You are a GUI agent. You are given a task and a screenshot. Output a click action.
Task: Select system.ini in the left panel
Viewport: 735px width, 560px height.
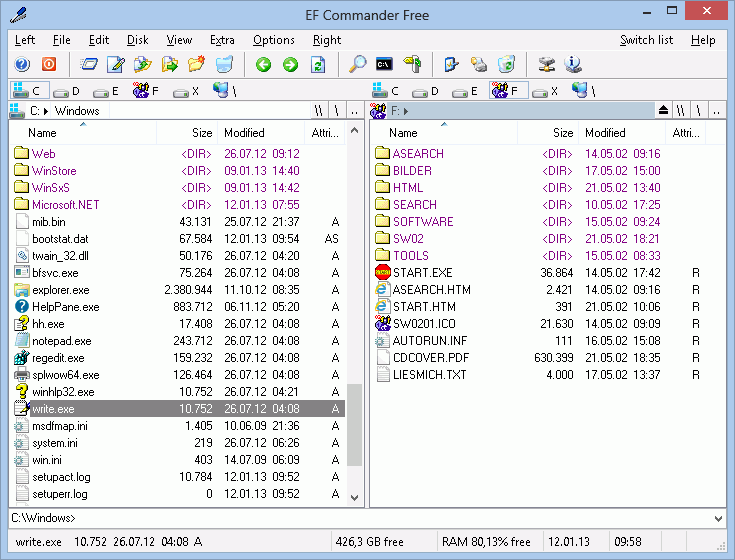tap(178, 443)
